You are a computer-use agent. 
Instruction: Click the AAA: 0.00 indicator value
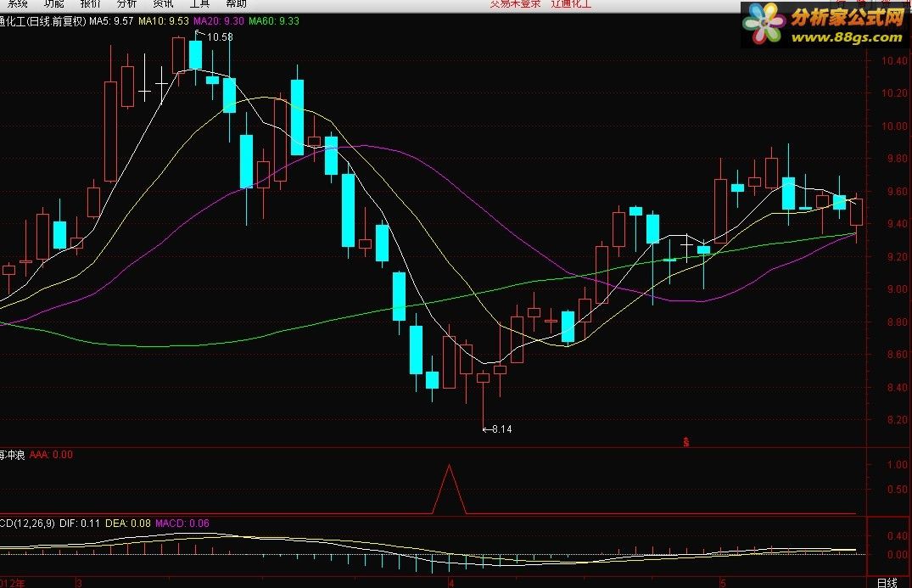click(51, 455)
